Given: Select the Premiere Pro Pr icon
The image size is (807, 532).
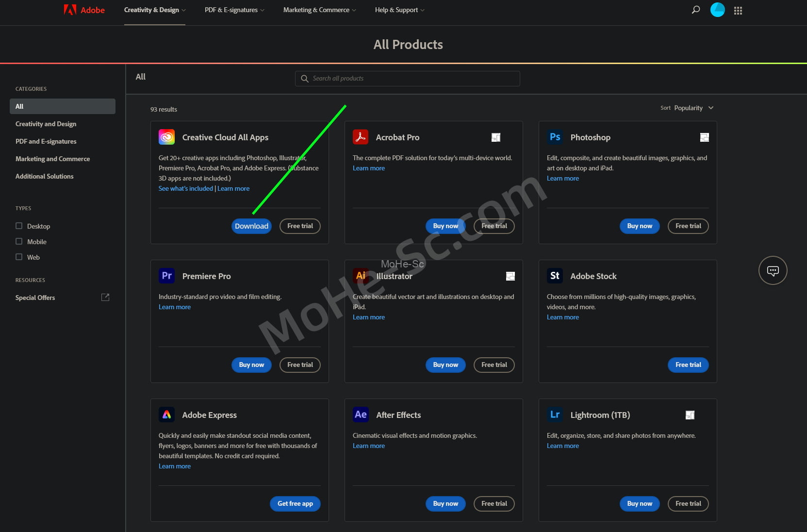Looking at the screenshot, I should (166, 275).
